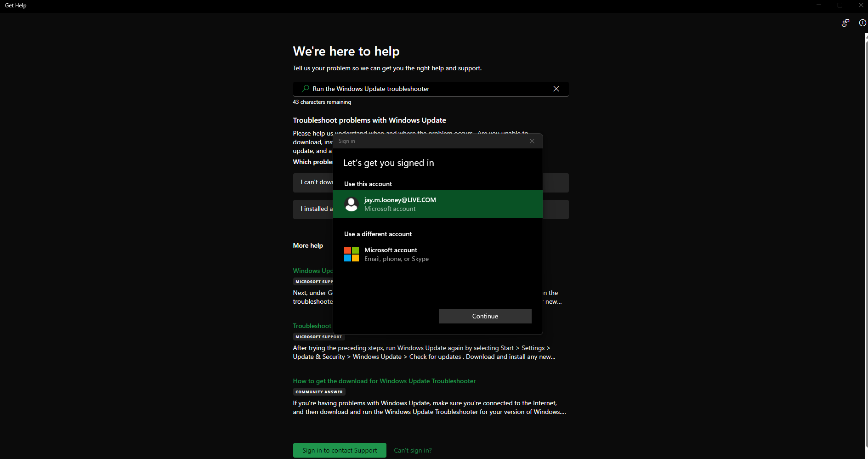Viewport: 868px width, 459px height.
Task: Click the search magnifier icon
Action: 305,89
